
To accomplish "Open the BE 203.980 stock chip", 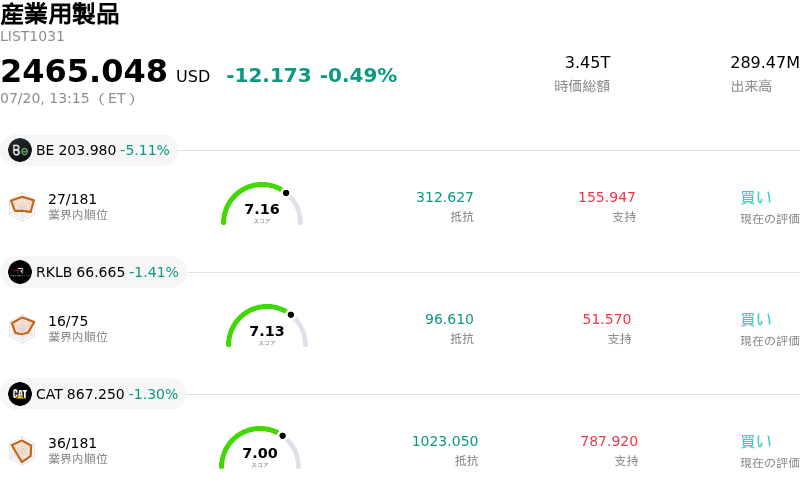I will coord(89,150).
